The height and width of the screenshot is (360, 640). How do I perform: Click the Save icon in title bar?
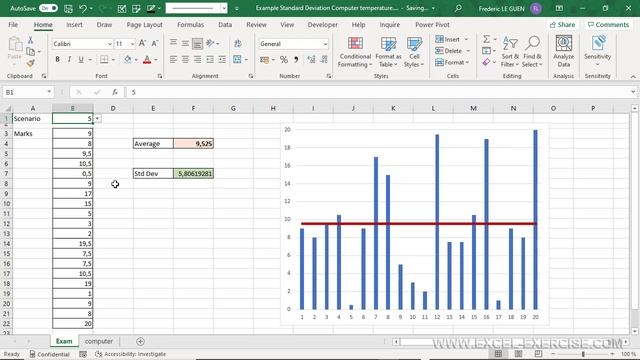(68, 8)
